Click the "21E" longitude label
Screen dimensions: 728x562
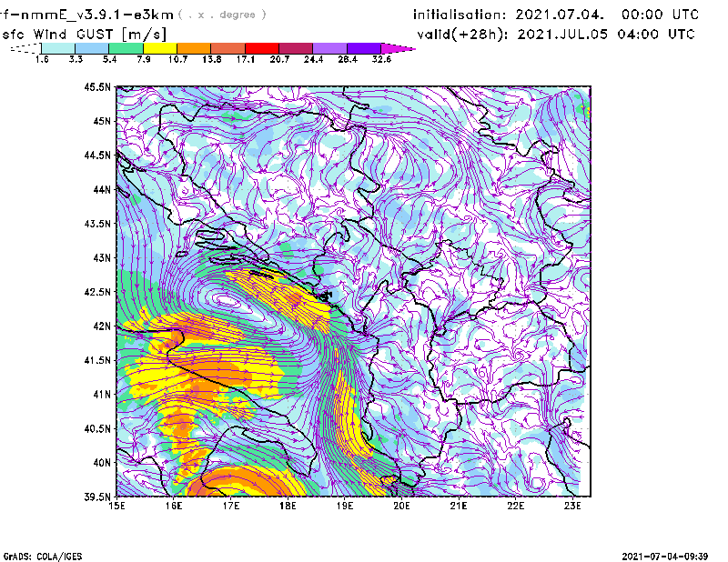pyautogui.click(x=459, y=506)
